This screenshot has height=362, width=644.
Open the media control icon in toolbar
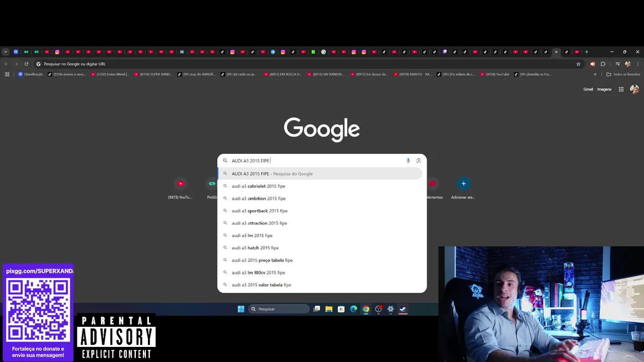618,64
